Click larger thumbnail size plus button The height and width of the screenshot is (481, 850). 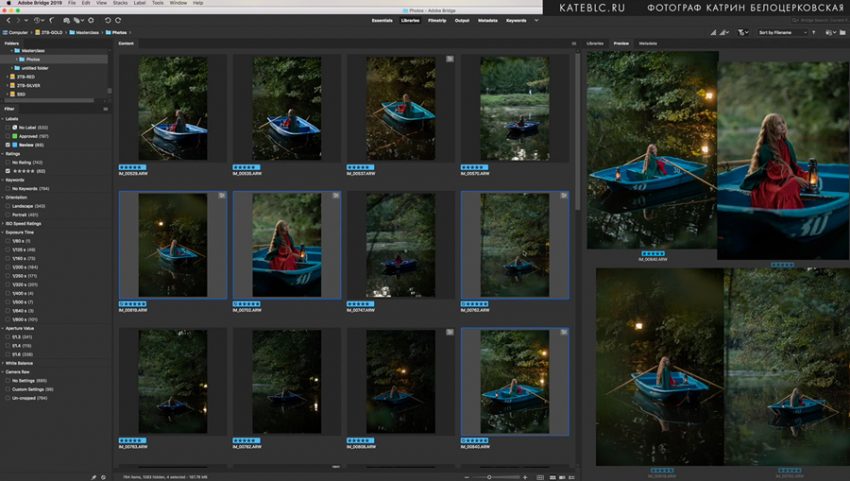pos(525,477)
